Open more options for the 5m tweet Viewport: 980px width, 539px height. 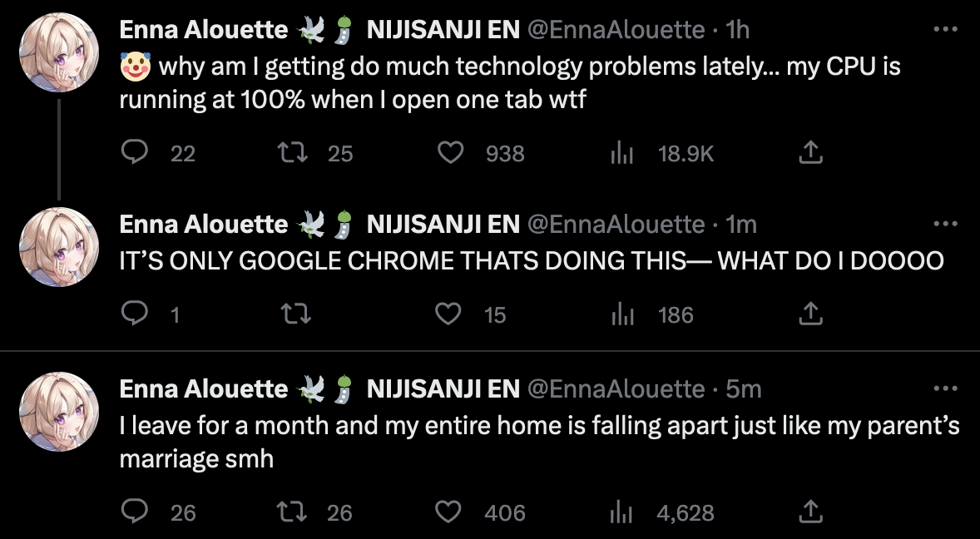pos(945,388)
